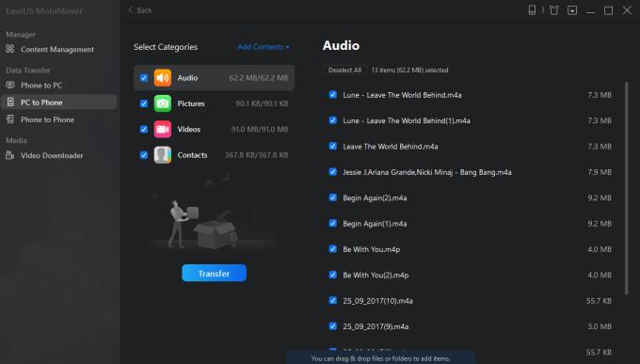
Task: Open the phone device icon in title bar
Action: coord(532,10)
